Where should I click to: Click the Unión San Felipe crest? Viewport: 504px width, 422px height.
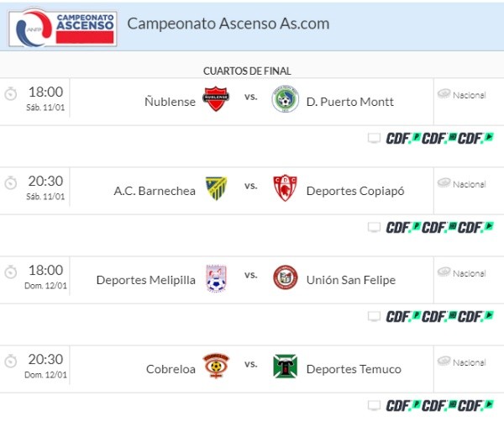point(285,277)
